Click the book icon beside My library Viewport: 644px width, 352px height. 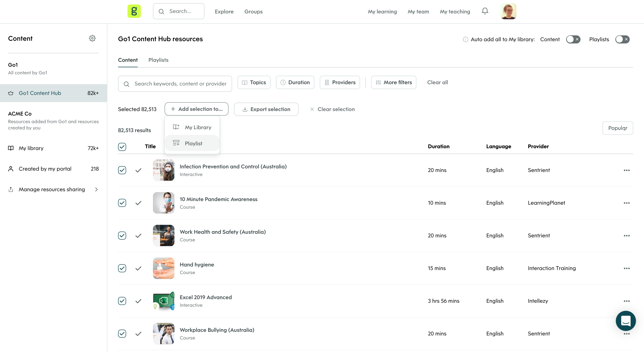coord(11,148)
